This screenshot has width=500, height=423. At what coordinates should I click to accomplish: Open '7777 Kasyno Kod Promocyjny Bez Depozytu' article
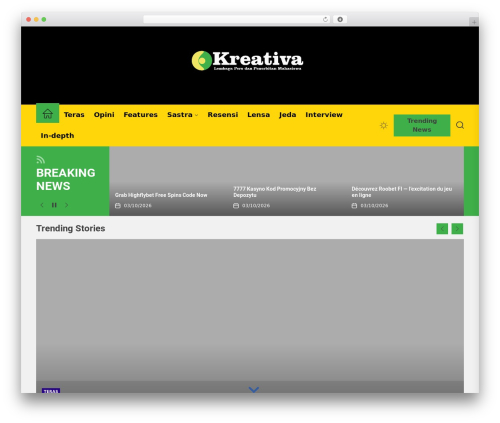[x=275, y=192]
